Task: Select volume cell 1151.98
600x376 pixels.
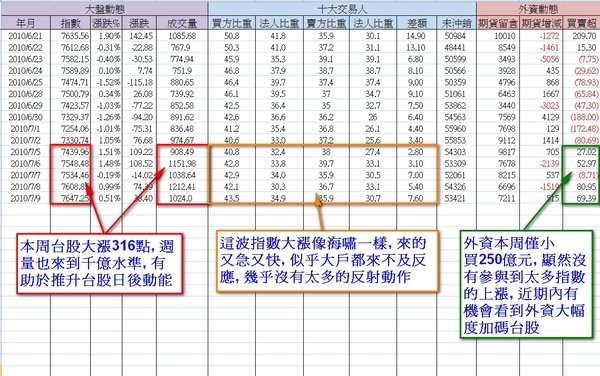Action: pyautogui.click(x=182, y=163)
